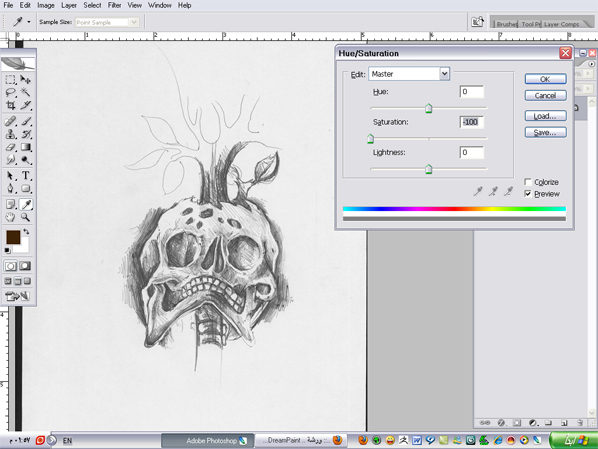Click the add layer mask icon
Image resolution: width=598 pixels, height=449 pixels.
click(x=517, y=423)
